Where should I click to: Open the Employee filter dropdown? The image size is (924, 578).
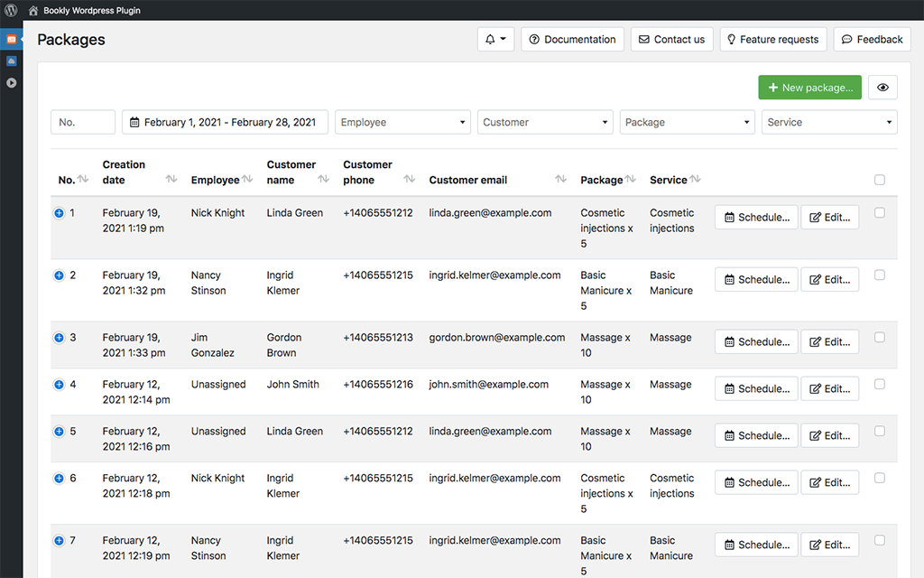pyautogui.click(x=402, y=122)
